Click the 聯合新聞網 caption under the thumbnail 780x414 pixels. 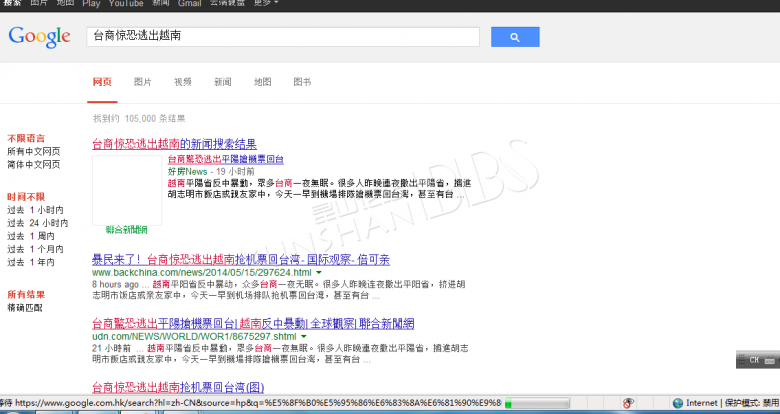pyautogui.click(x=127, y=230)
